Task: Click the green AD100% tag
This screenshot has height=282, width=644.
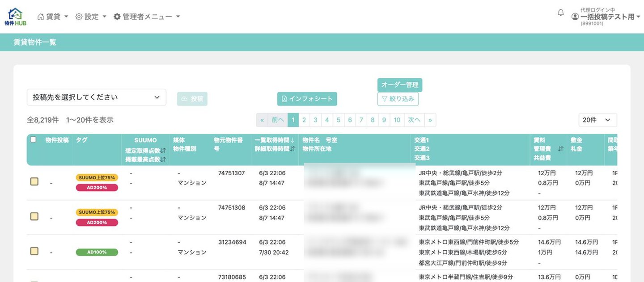Action: click(x=97, y=252)
